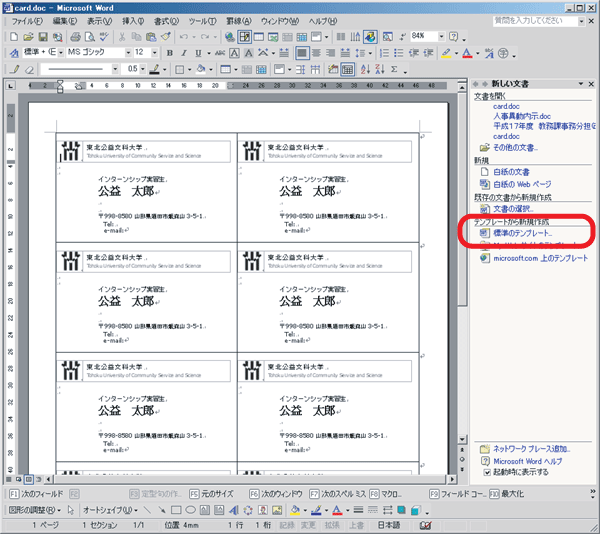
Task: Insert WordArt from the Drawing toolbar
Action: [x=233, y=510]
